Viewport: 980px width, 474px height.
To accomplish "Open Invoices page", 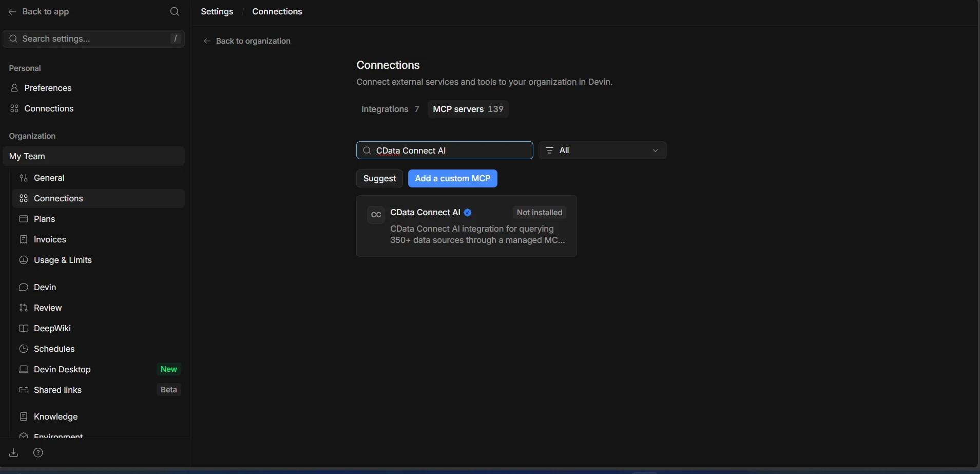I will (98, 239).
